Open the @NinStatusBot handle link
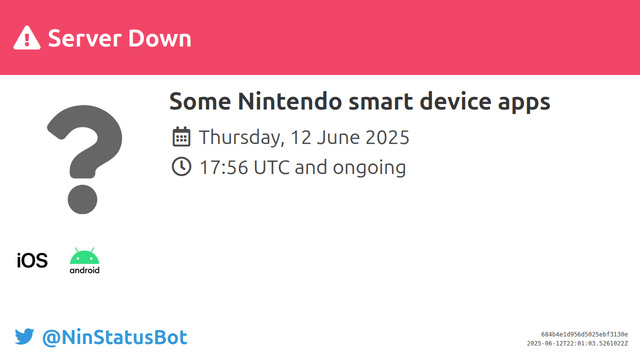Image resolution: width=640 pixels, height=360 pixels. [115, 338]
